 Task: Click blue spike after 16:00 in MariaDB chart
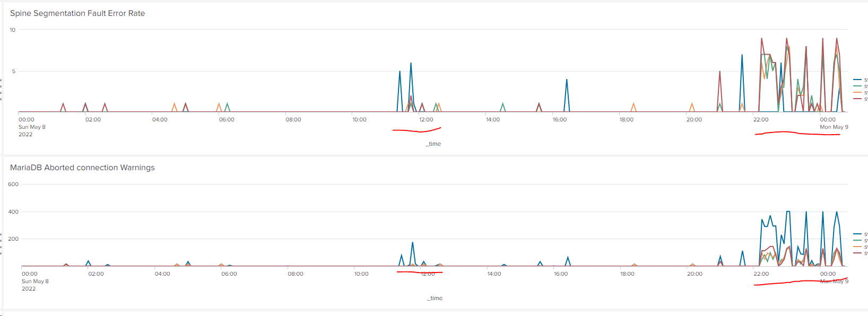568,261
